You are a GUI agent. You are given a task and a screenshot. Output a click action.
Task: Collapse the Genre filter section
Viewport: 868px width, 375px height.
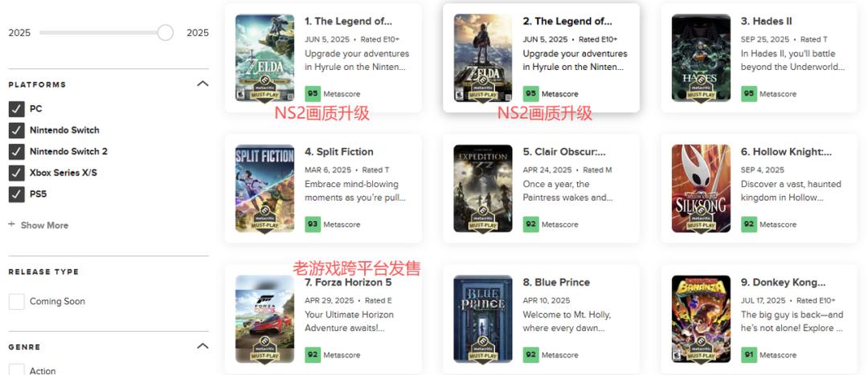[203, 346]
